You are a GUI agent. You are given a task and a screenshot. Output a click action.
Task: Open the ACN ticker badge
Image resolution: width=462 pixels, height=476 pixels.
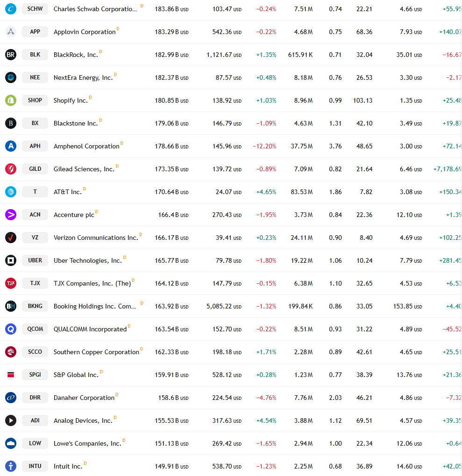coord(35,215)
